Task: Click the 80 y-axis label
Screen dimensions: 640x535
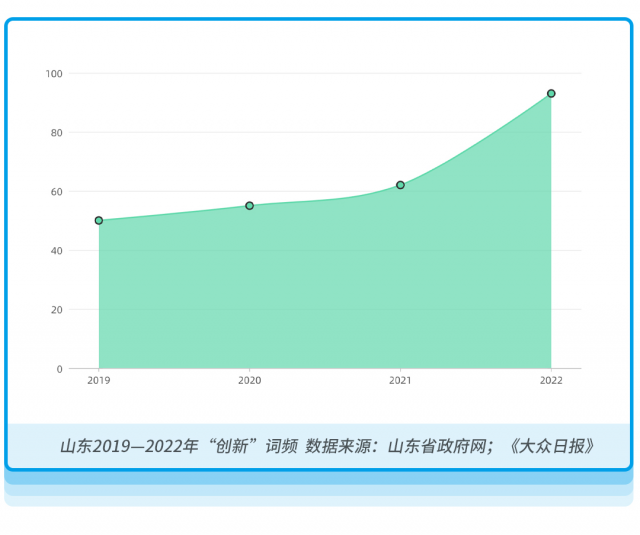Action: [x=56, y=133]
